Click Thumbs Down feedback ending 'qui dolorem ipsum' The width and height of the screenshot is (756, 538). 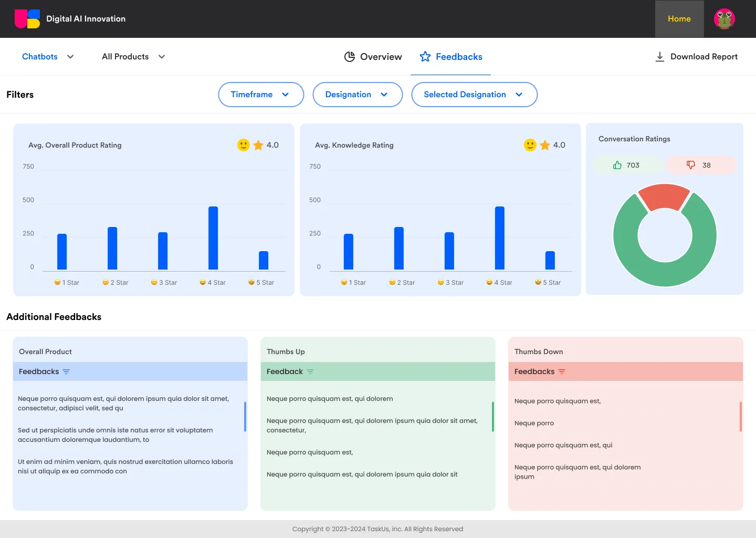(x=577, y=472)
